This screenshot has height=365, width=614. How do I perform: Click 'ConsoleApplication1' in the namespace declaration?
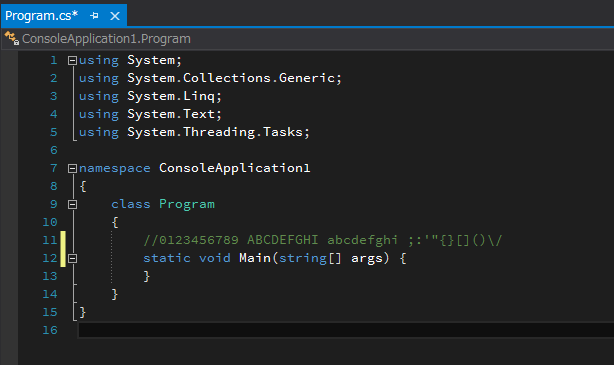point(235,168)
